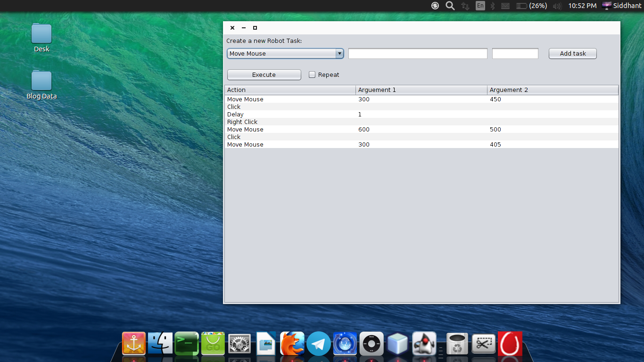The width and height of the screenshot is (644, 362).
Task: Open Telegram from the dock
Action: [319, 345]
